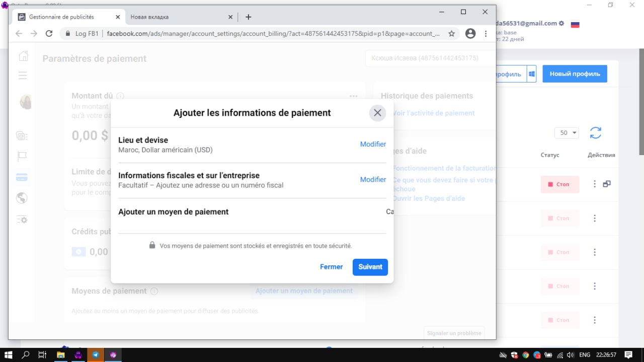Click flag icon in Facebook sidebar
Screen dimensions: 644x362
click(22, 157)
